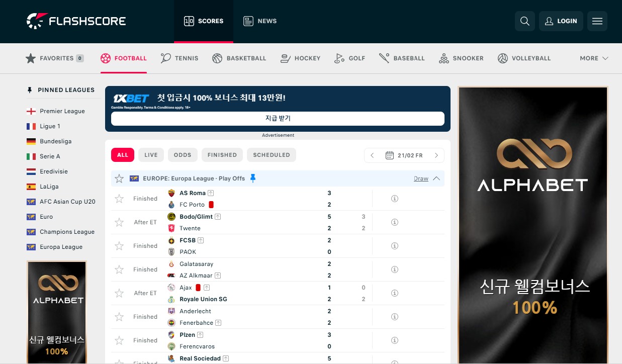The image size is (622, 364).
Task: Star the Europa League Play Offs header
Action: point(119,178)
